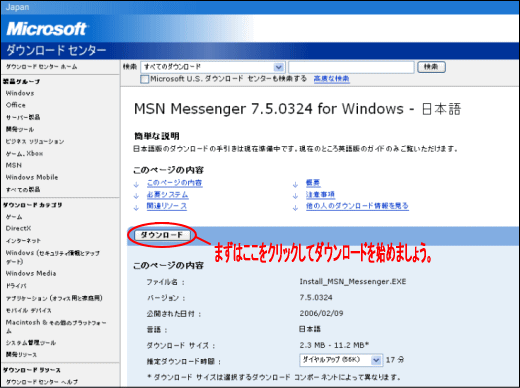The width and height of the screenshot is (520, 388).
Task: Click the Japan label in top bar
Action: (17, 7)
